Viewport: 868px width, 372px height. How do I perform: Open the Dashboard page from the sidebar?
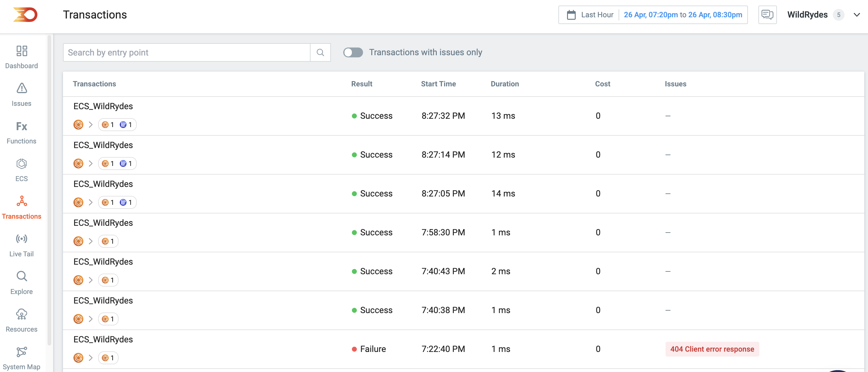22,57
